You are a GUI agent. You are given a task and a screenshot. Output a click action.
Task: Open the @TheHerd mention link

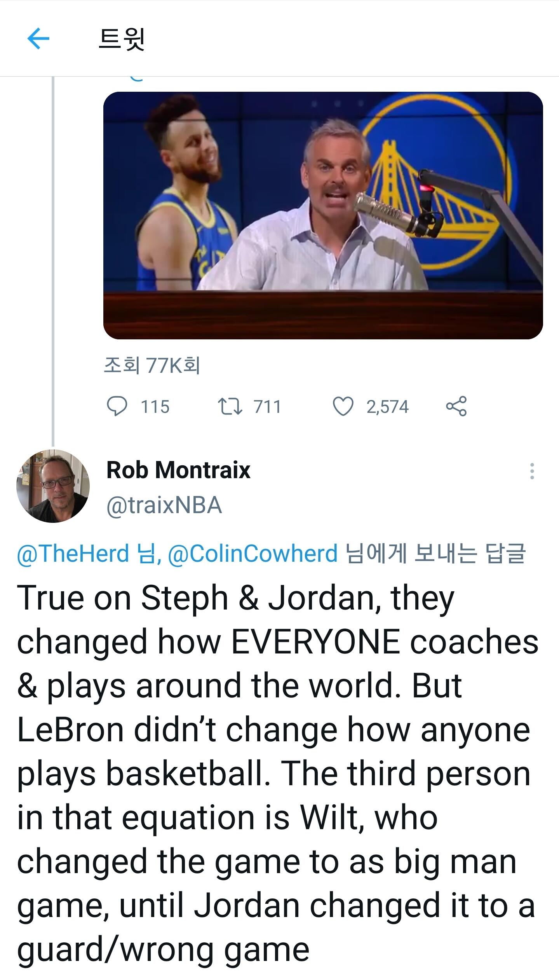point(73,554)
